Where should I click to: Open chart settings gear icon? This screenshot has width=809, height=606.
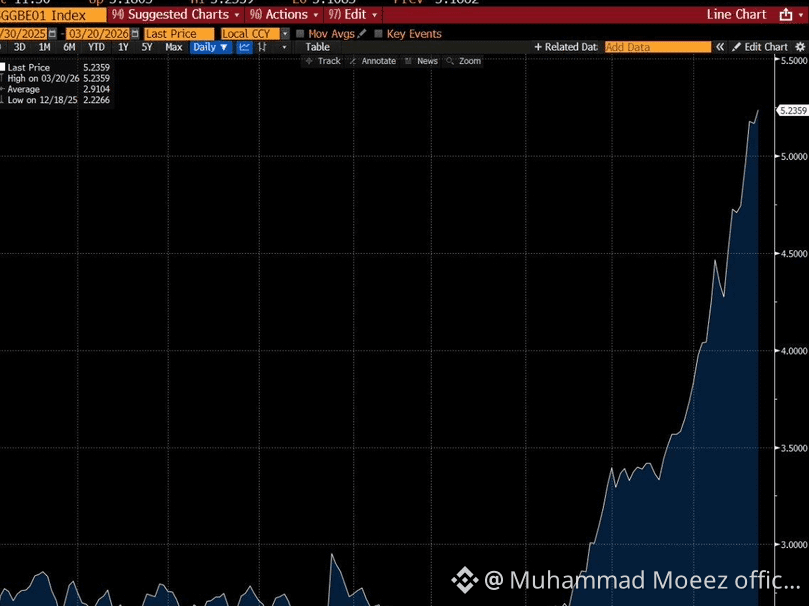800,47
